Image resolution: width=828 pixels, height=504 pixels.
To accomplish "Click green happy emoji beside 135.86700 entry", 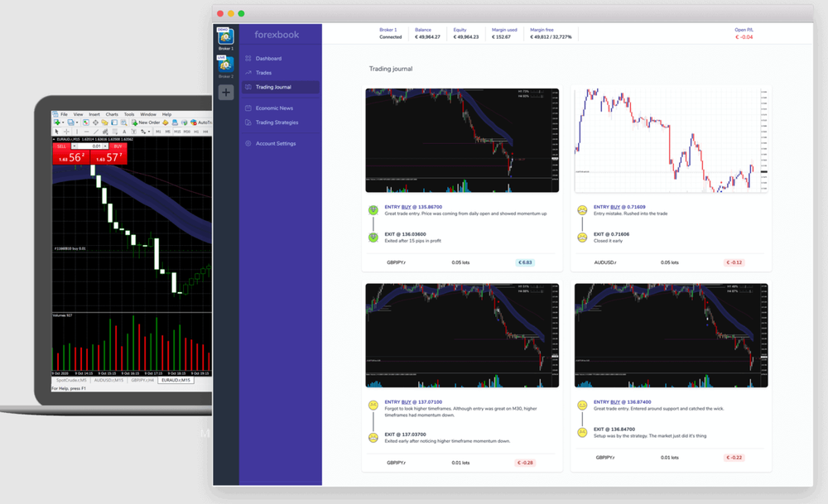I will [x=373, y=210].
